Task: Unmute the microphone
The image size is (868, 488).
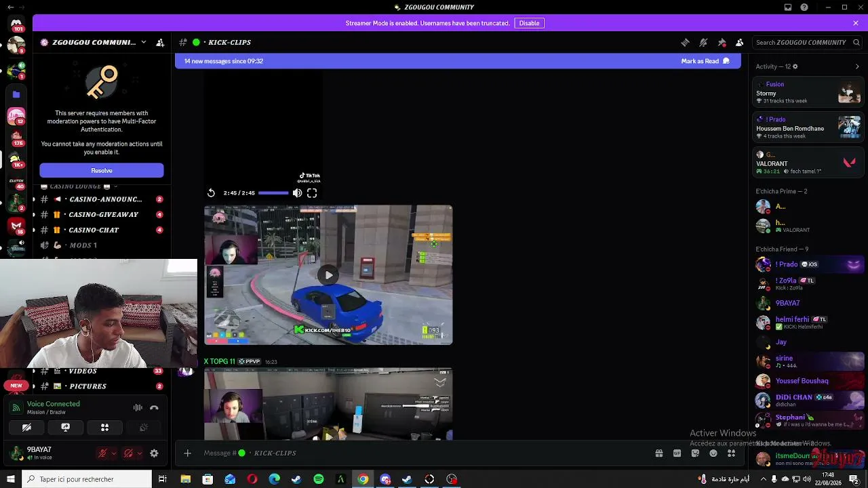Action: click(x=102, y=453)
